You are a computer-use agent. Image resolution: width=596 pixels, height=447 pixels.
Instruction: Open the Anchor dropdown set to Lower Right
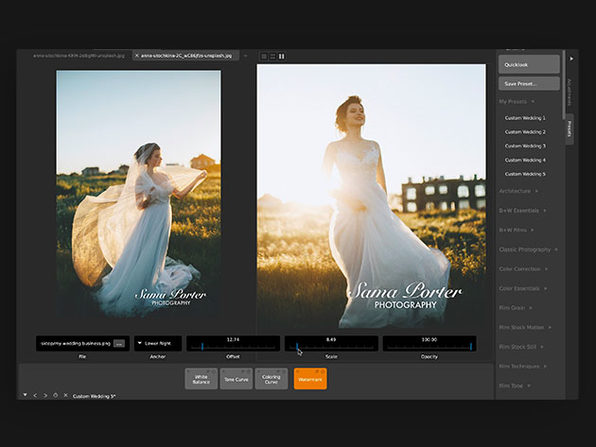158,344
